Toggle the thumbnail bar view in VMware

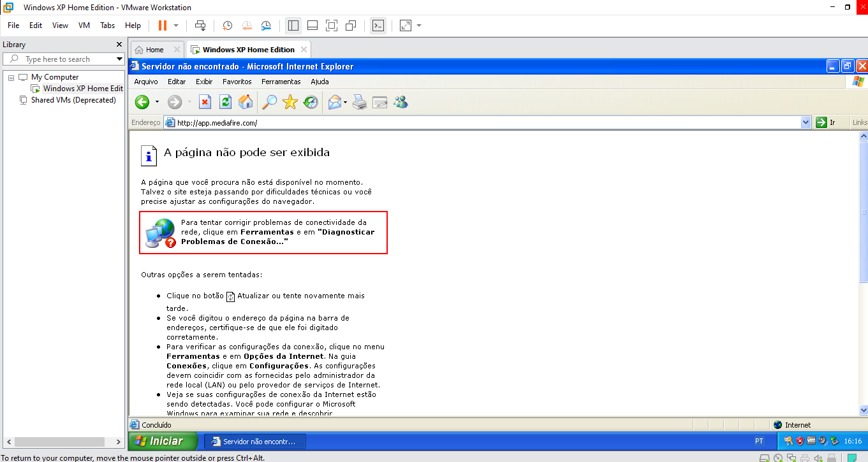(x=313, y=25)
